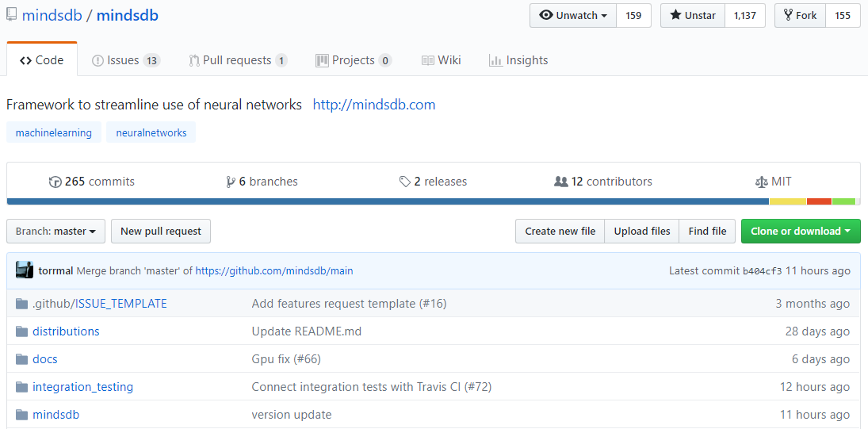
Task: Click the folder icon next to docs
Action: (x=21, y=358)
